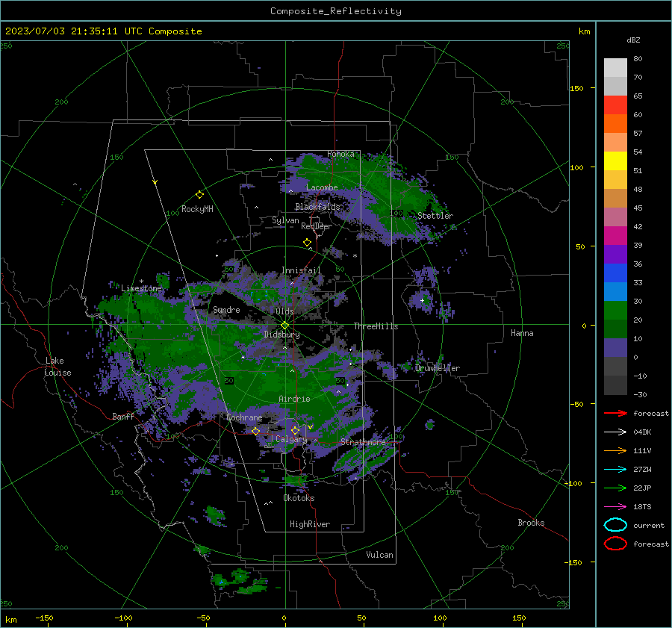The image size is (672, 628).
Task: Click the cyan 27ZW arrow icon
Action: (x=615, y=470)
